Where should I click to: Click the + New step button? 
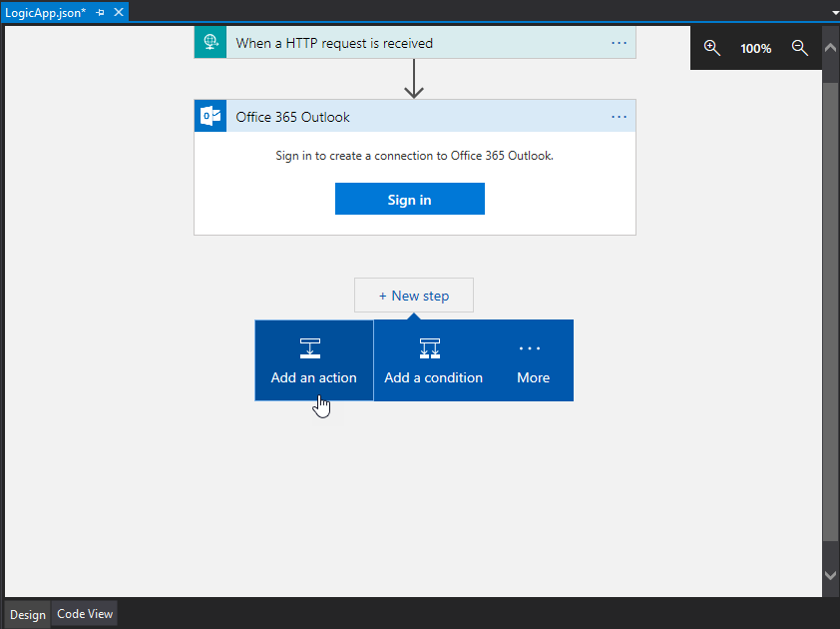tap(413, 296)
